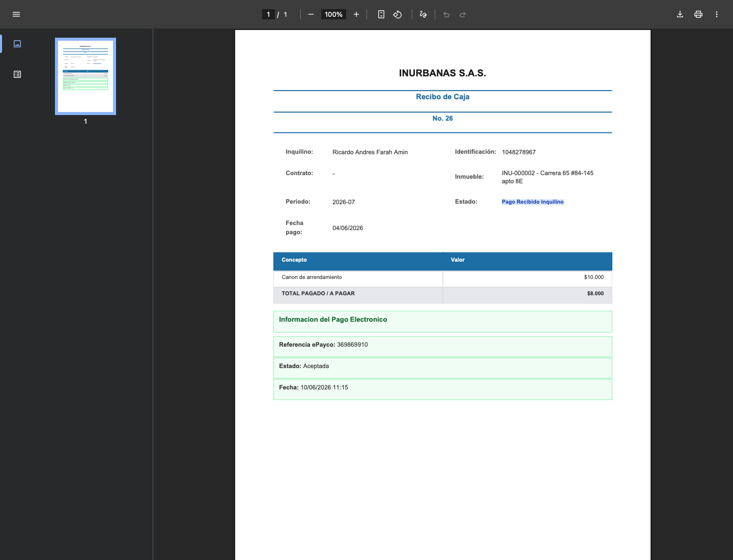The width and height of the screenshot is (733, 560).
Task: Click the Recibo de Caja heading
Action: (443, 97)
